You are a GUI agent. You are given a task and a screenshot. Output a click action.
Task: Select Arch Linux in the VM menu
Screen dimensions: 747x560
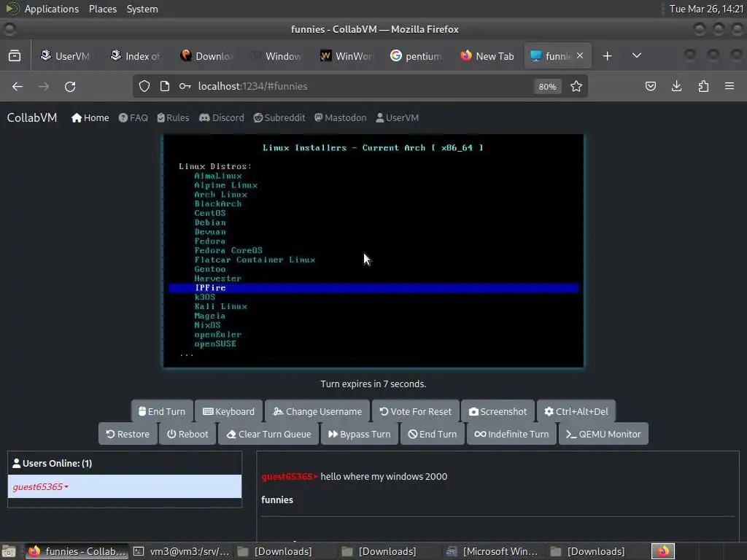(x=220, y=194)
